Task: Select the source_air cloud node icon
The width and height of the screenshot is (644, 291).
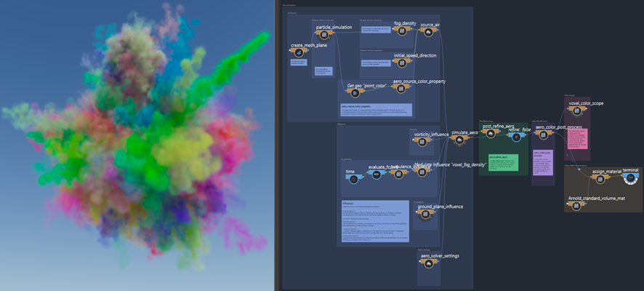Action: [428, 32]
